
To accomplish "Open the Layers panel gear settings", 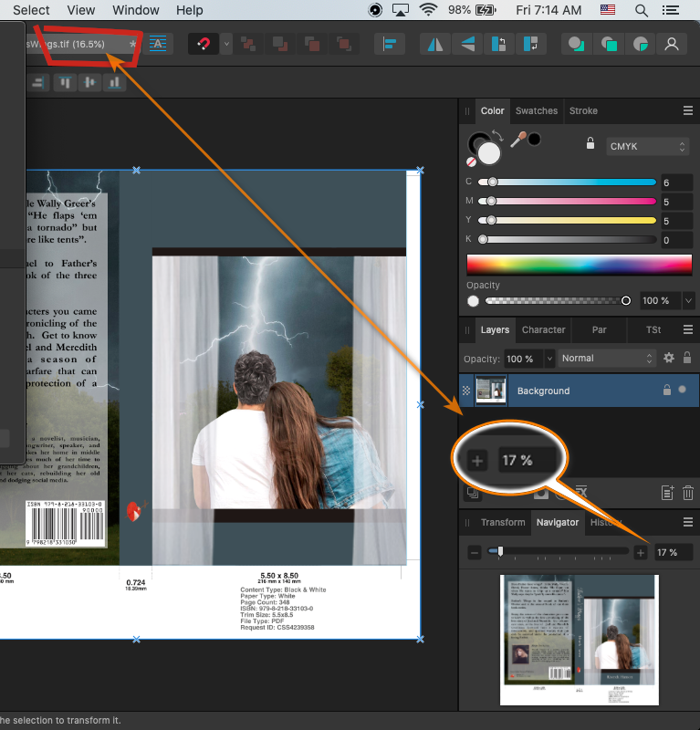I will (x=668, y=359).
